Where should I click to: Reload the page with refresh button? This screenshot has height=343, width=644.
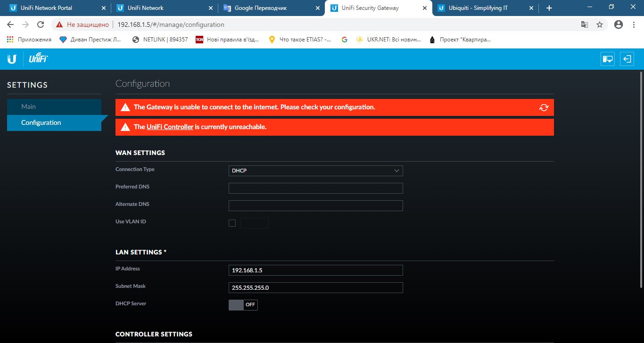[41, 24]
